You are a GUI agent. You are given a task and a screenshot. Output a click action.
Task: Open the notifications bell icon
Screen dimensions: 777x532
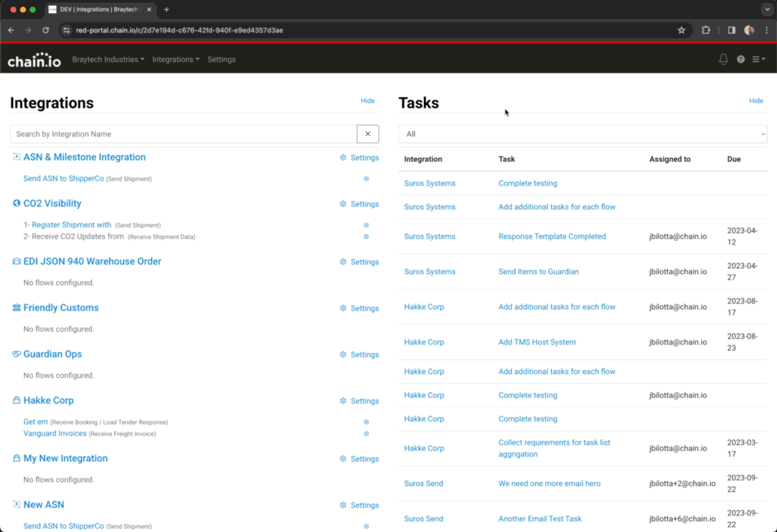tap(723, 59)
